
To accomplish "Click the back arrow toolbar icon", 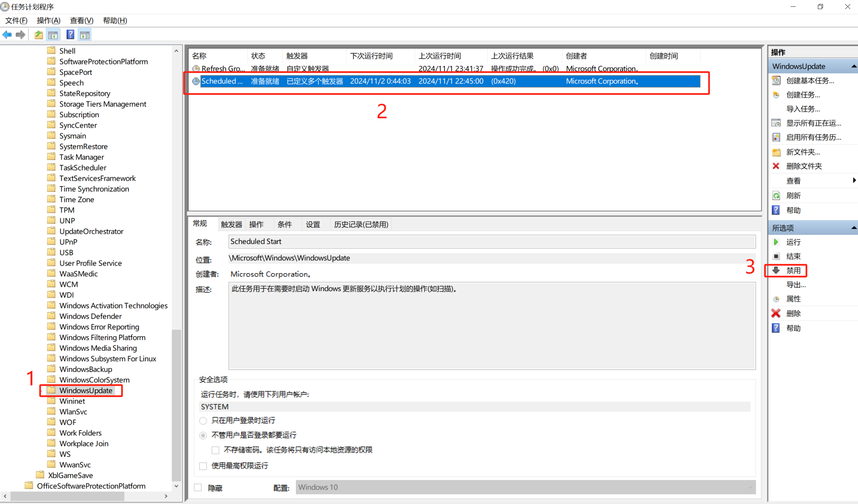I will (7, 35).
